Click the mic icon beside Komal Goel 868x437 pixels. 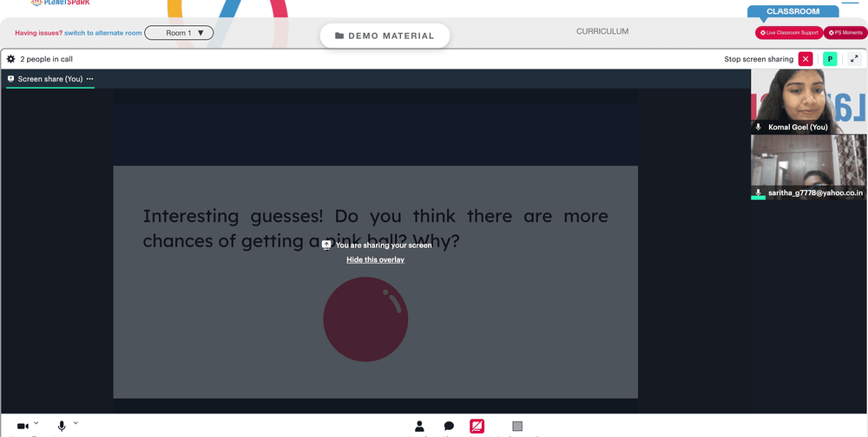759,127
